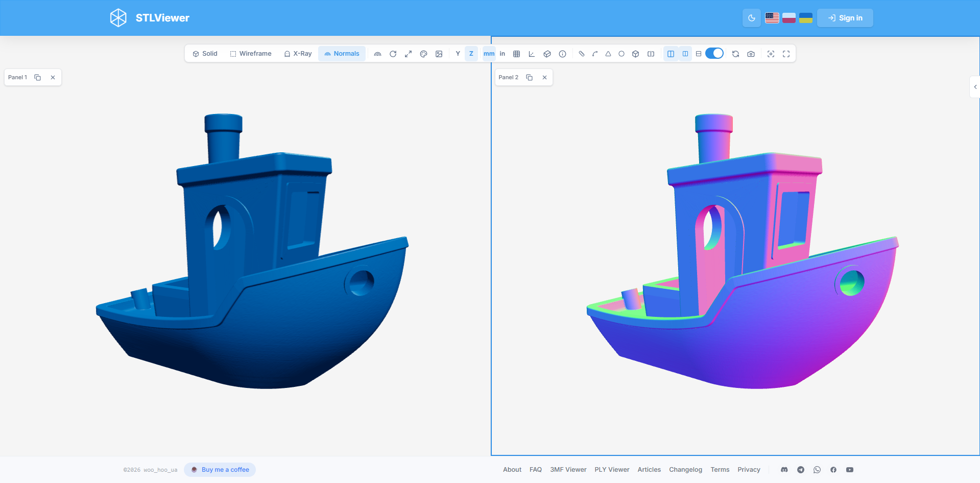This screenshot has width=980, height=483.
Task: Select the ruler measure tool
Action: pos(581,54)
